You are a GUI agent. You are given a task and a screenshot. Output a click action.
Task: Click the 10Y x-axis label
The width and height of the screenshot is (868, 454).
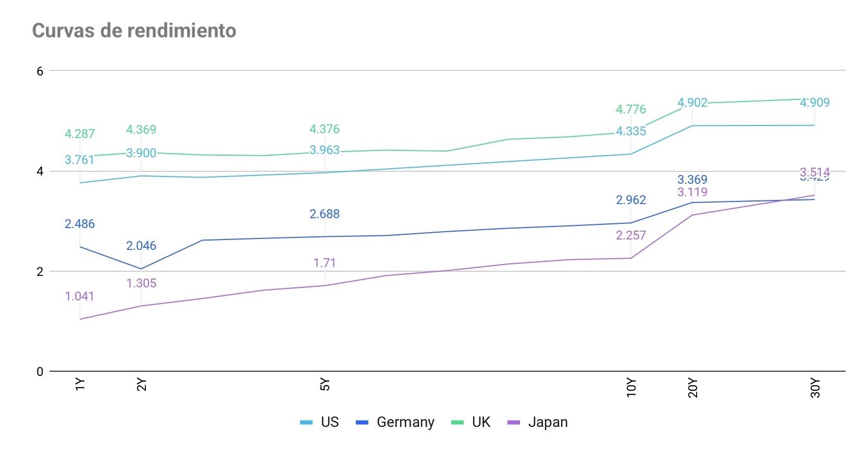631,388
